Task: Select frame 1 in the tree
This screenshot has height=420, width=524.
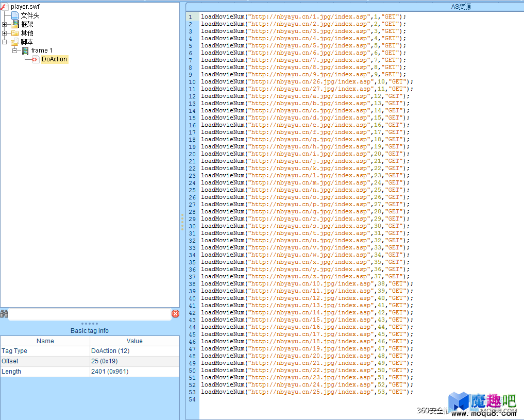Action: 42,51
